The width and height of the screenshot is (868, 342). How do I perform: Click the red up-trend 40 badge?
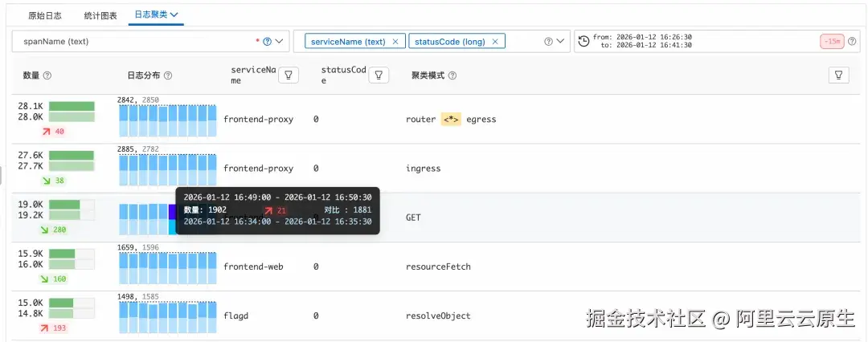coord(53,132)
